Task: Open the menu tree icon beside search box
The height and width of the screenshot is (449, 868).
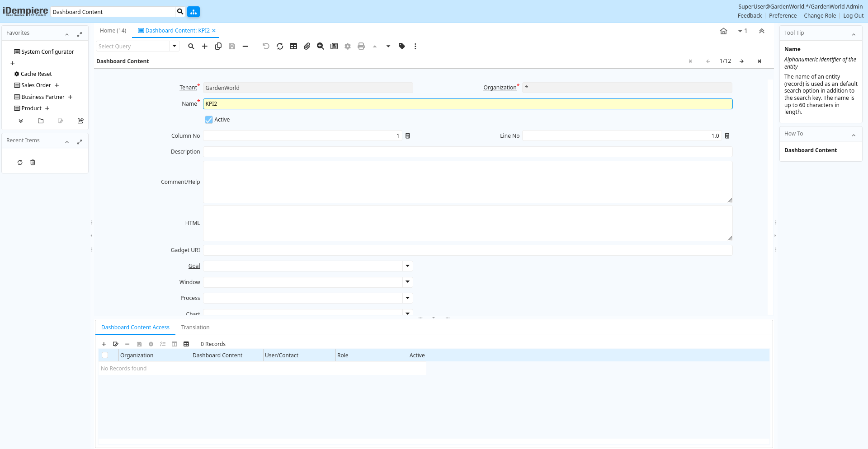Action: (x=193, y=12)
